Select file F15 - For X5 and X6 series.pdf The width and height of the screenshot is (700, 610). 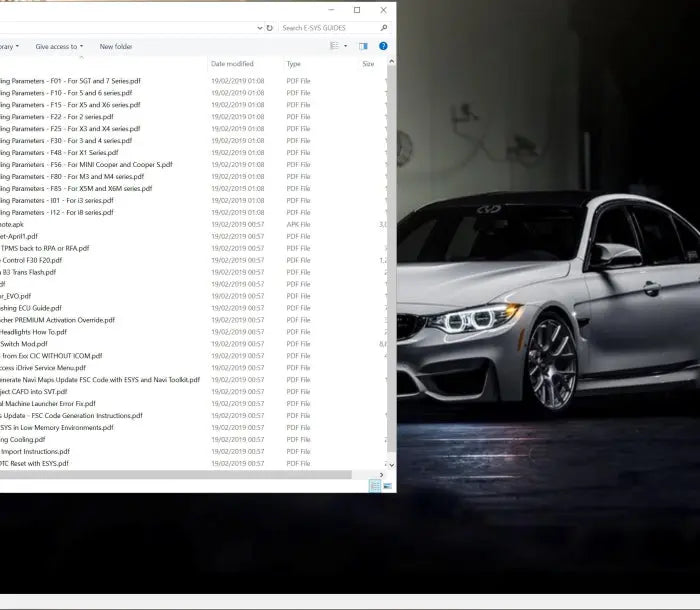pyautogui.click(x=70, y=105)
